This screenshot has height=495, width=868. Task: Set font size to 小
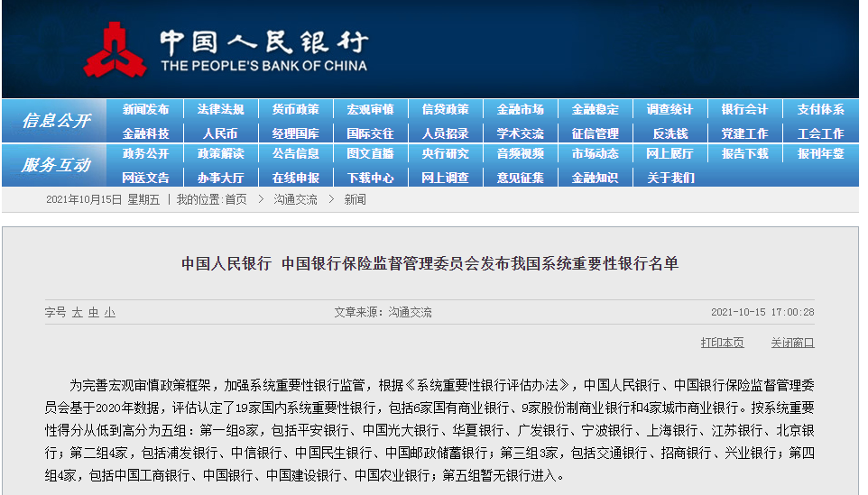pyautogui.click(x=109, y=313)
